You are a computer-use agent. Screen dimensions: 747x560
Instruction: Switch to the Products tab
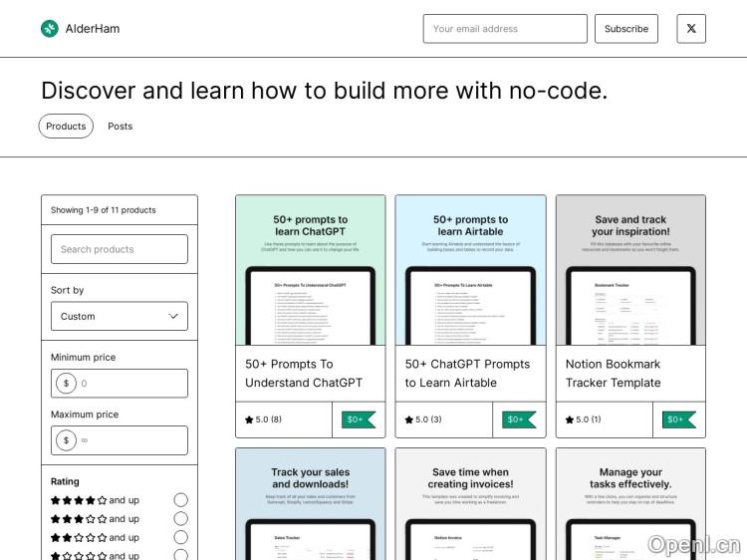66,127
